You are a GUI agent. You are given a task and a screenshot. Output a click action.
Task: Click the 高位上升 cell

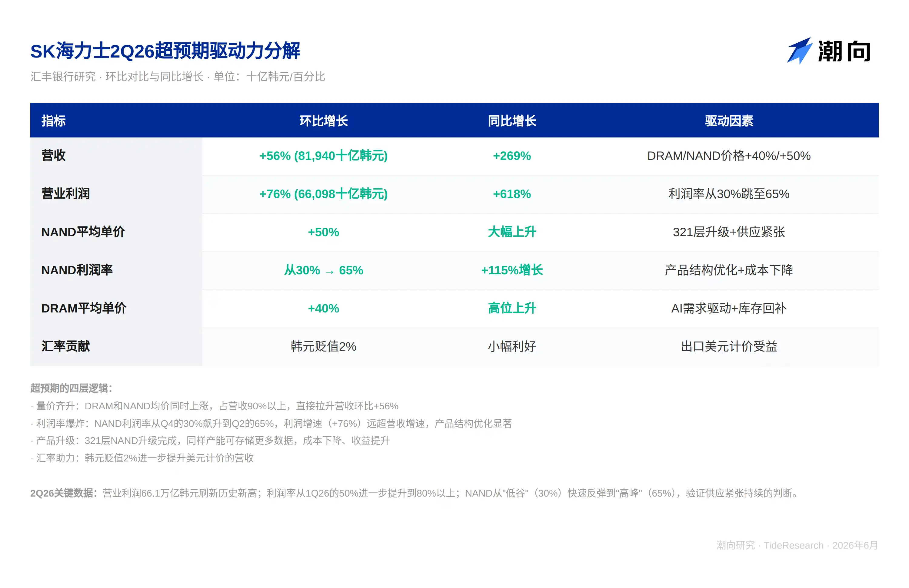pos(512,308)
